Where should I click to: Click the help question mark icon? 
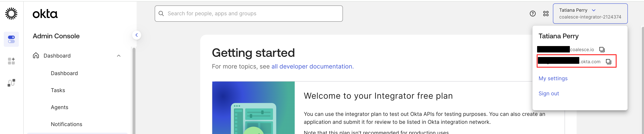click(x=533, y=14)
